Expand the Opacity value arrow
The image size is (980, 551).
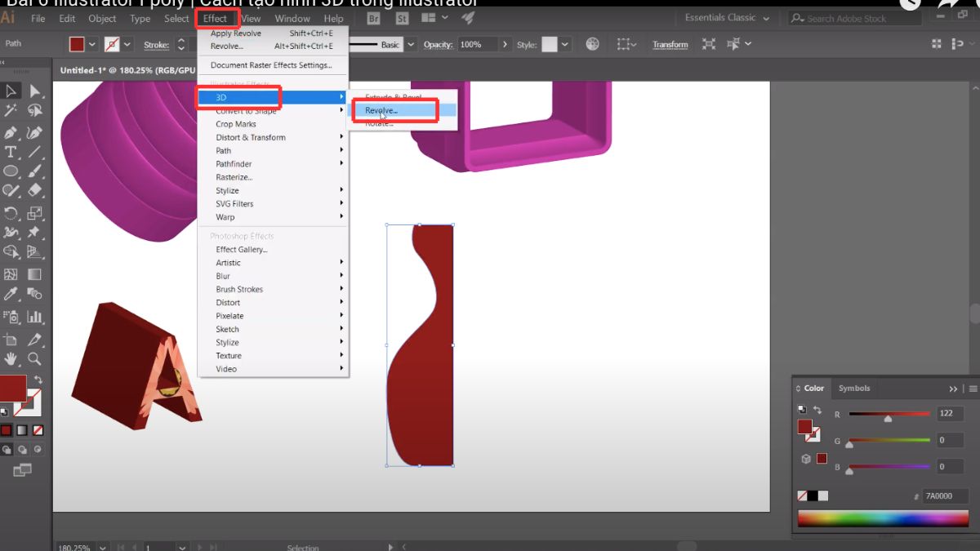(506, 44)
